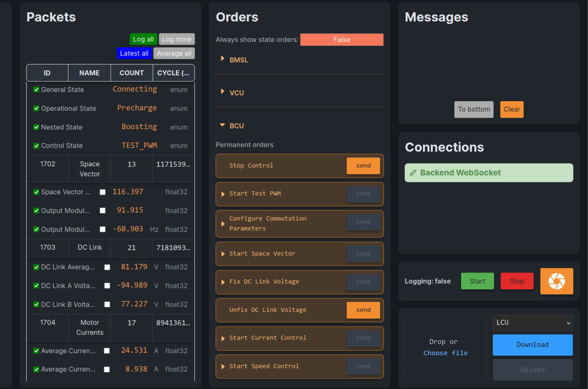
Task: Uncheck the Control State checkbox
Action: (x=36, y=146)
